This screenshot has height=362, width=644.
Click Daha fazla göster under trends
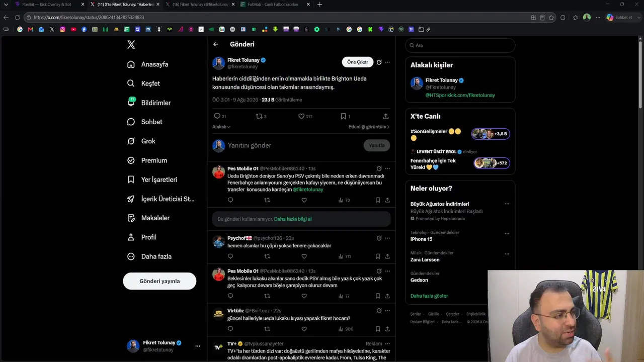429,296
